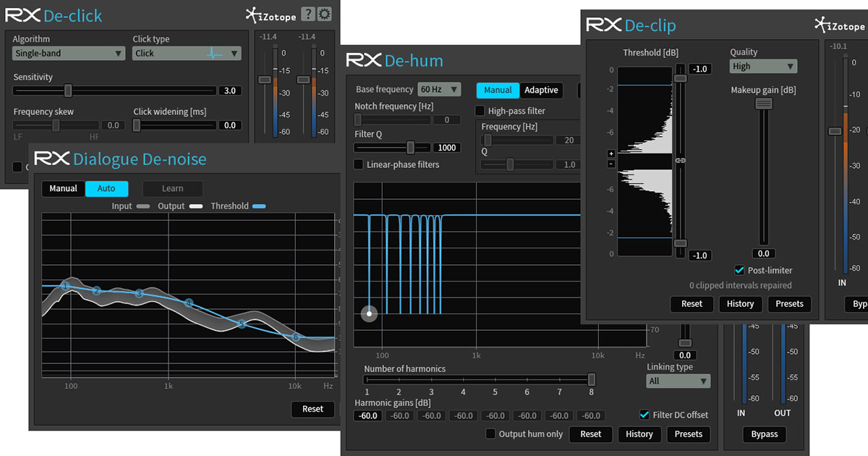
Task: Select threshold node 1 in Dialogue De-noise
Action: click(64, 286)
